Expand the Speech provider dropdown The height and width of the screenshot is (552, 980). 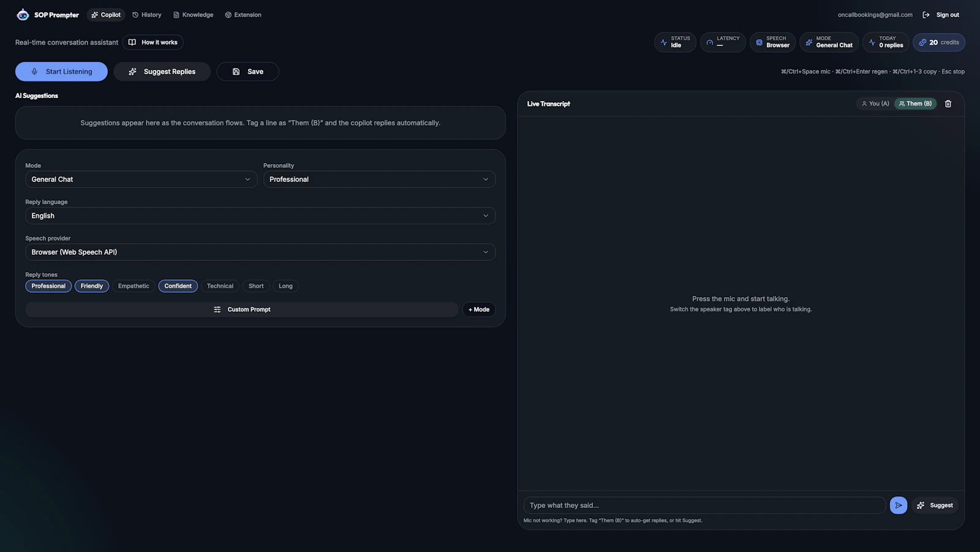coord(260,252)
